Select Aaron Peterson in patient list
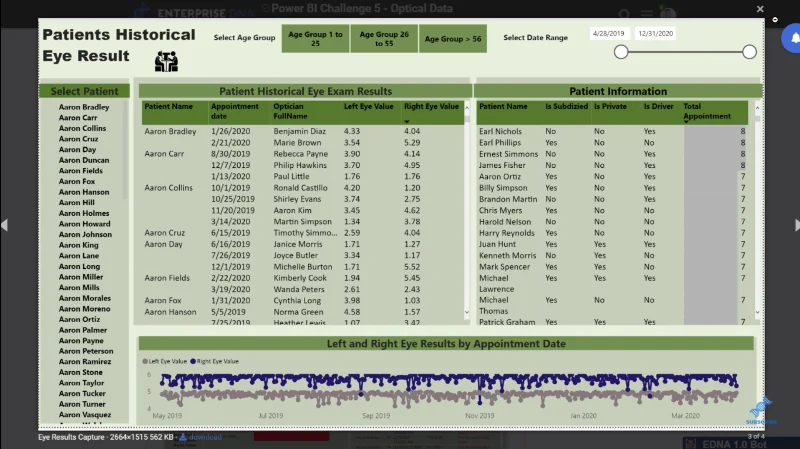Viewport: 800px width, 449px height. (86, 352)
